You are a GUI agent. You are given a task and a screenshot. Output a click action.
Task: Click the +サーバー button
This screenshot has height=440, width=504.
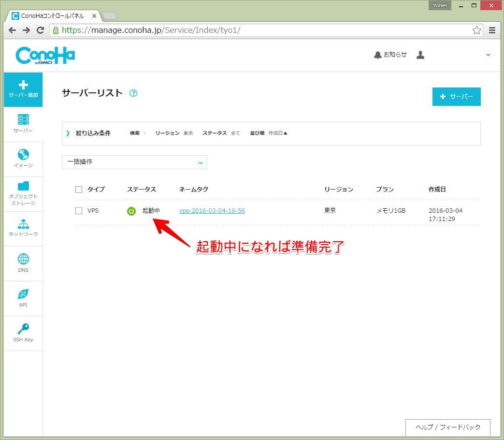pyautogui.click(x=456, y=97)
